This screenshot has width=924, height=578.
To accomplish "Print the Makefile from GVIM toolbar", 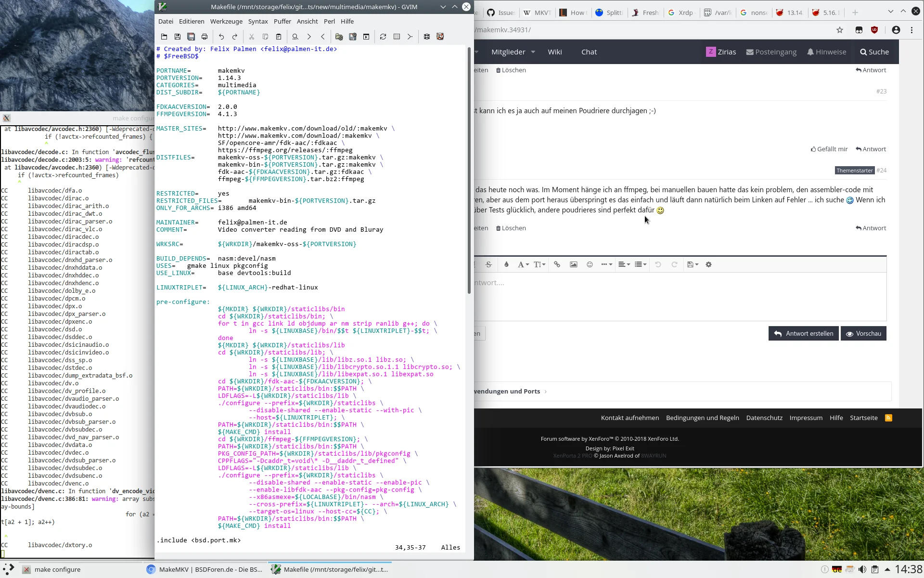I will 205,37.
